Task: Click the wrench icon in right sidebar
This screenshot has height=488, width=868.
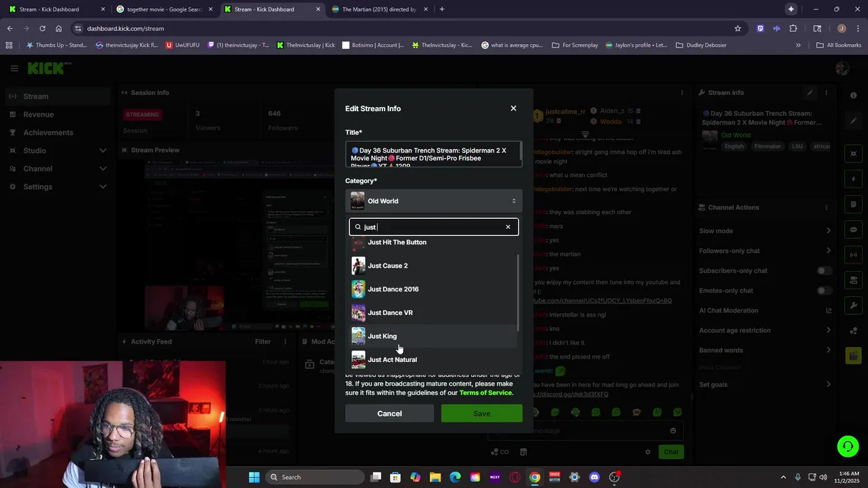Action: click(x=854, y=306)
